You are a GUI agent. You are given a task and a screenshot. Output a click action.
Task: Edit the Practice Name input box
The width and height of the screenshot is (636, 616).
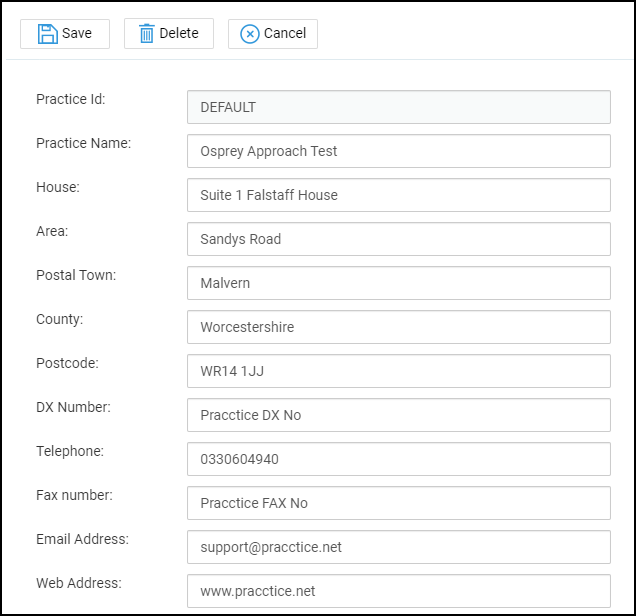pos(398,151)
